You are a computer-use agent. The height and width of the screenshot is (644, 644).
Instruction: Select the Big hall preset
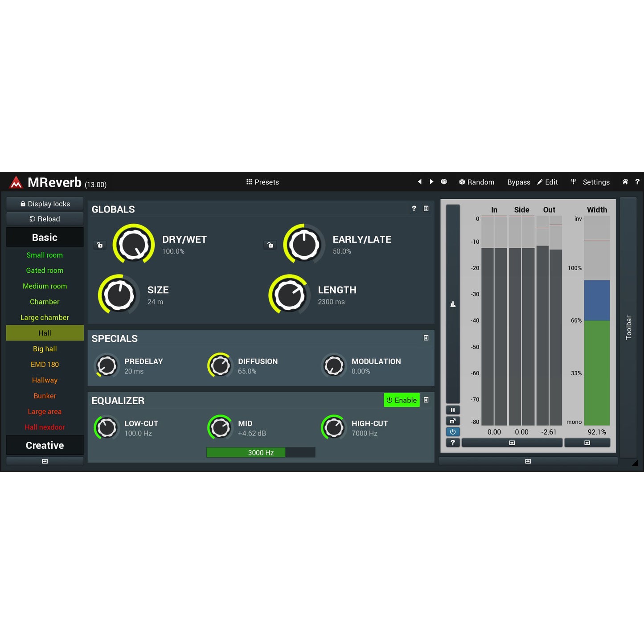(x=45, y=349)
